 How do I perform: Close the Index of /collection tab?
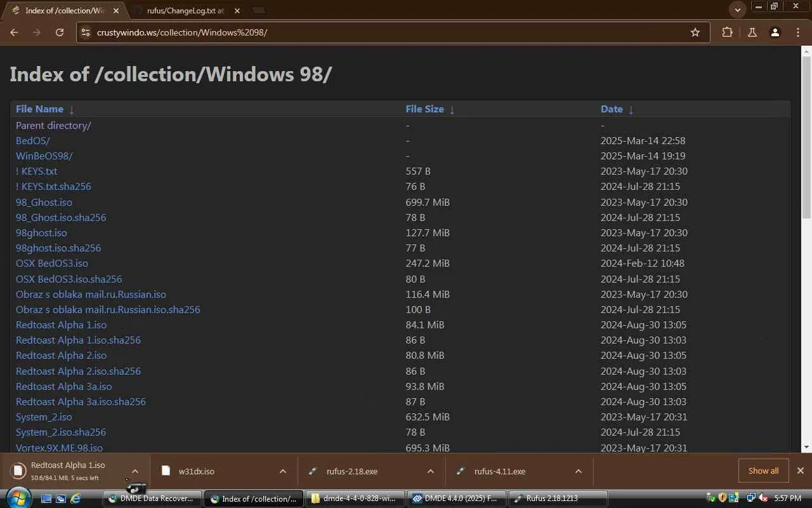(115, 10)
